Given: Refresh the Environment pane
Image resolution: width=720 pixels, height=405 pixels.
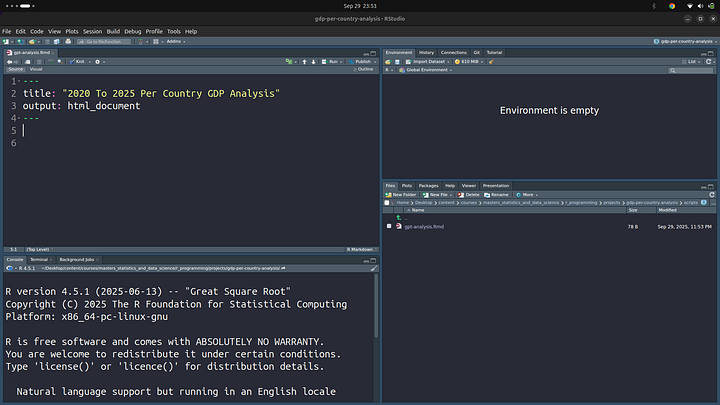Looking at the screenshot, I should [709, 62].
